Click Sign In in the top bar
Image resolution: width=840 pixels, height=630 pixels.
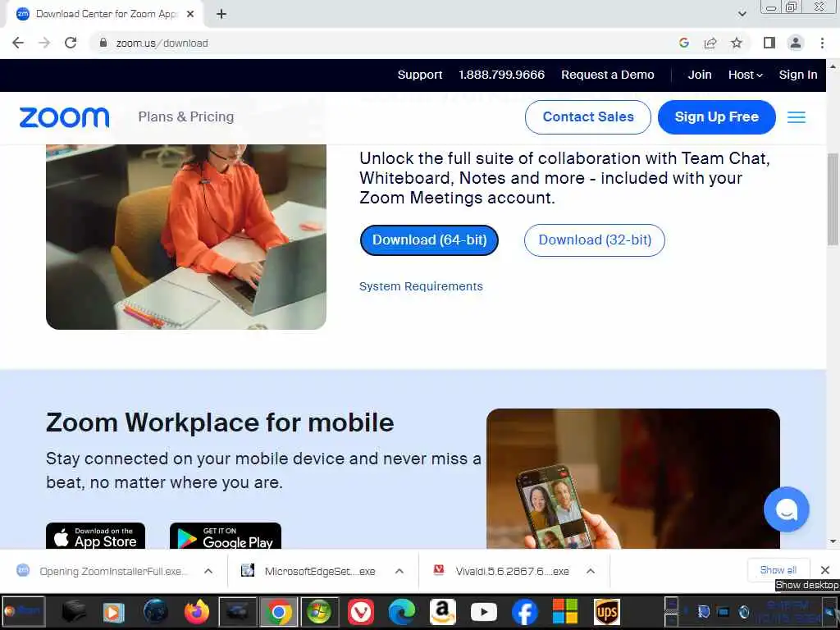pos(798,75)
